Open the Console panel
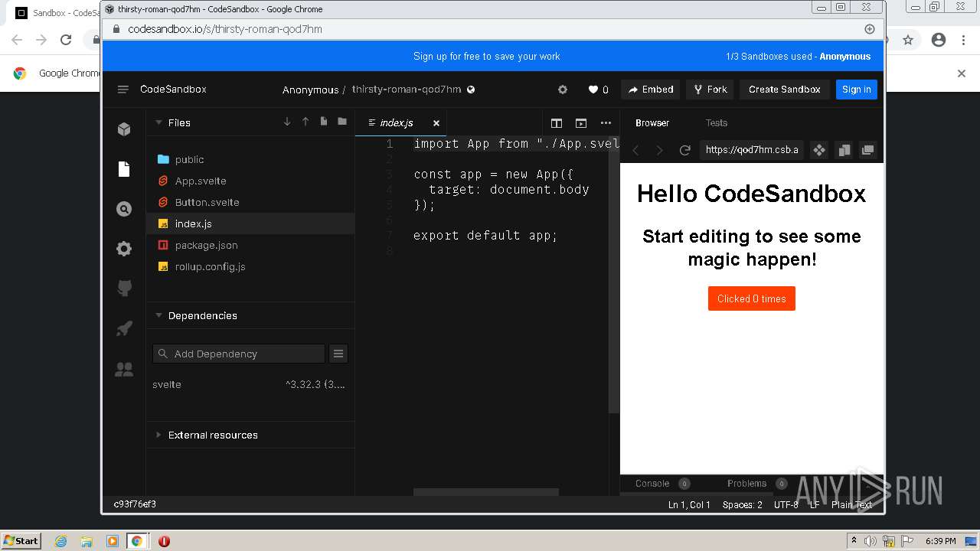 pos(652,484)
